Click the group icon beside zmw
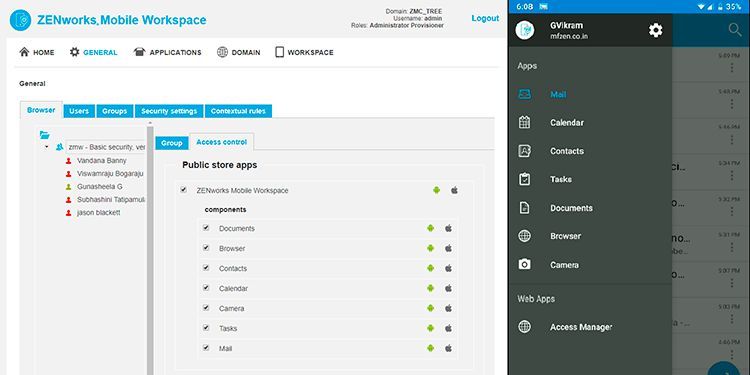Screen dimensions: 750x375 pos(59,147)
